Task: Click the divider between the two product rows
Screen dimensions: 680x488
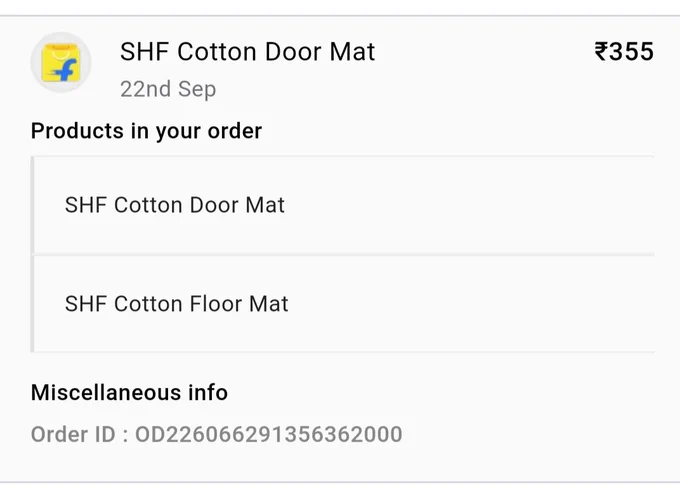Action: (343, 255)
